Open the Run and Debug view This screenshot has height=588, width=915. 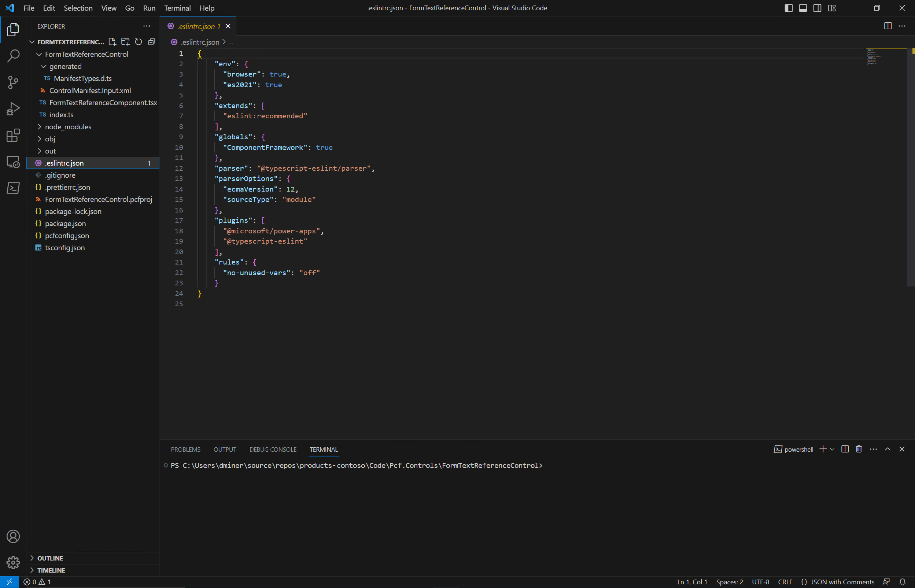click(x=13, y=109)
